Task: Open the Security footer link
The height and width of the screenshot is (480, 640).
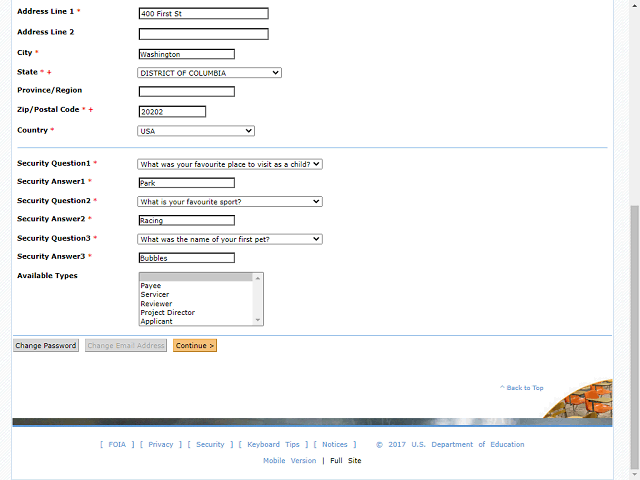Action: [x=210, y=444]
